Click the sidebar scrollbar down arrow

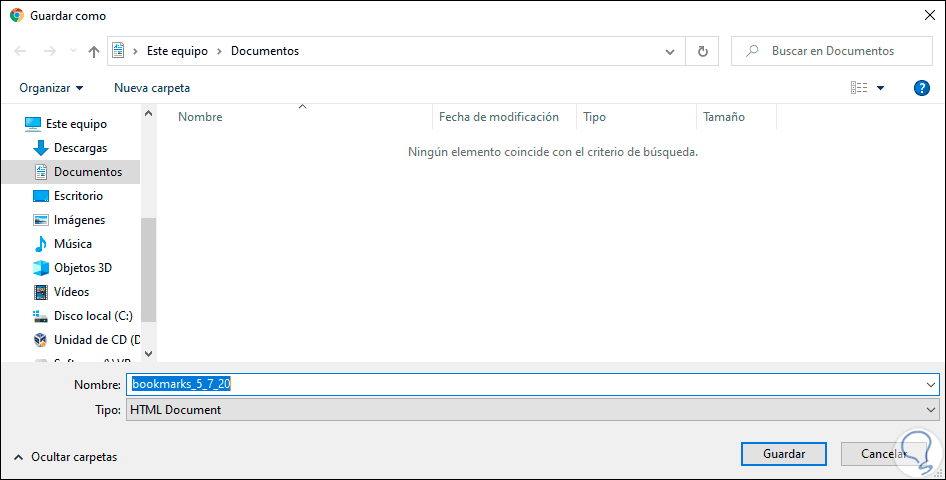(x=148, y=354)
